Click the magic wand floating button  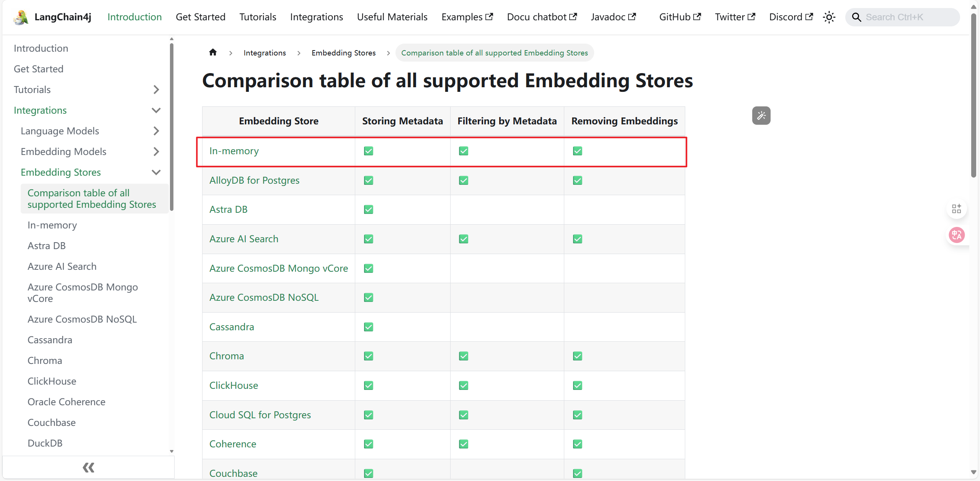pos(761,116)
